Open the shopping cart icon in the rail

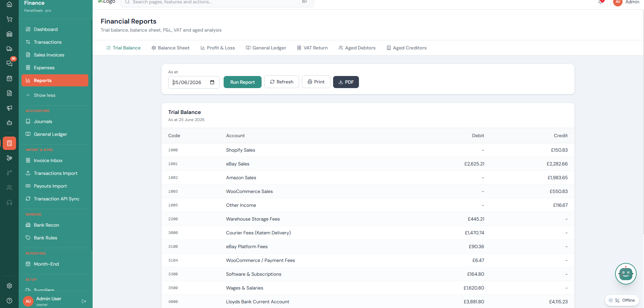click(9, 19)
